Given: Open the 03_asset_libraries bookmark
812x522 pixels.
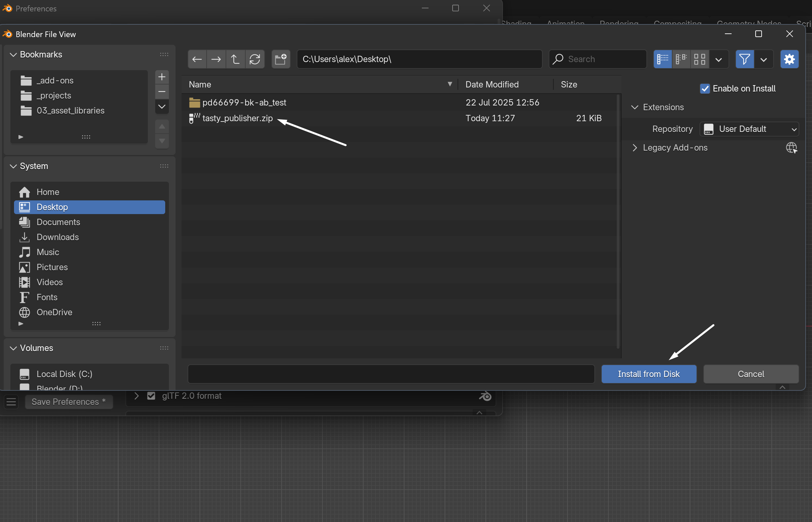Looking at the screenshot, I should pos(79,111).
